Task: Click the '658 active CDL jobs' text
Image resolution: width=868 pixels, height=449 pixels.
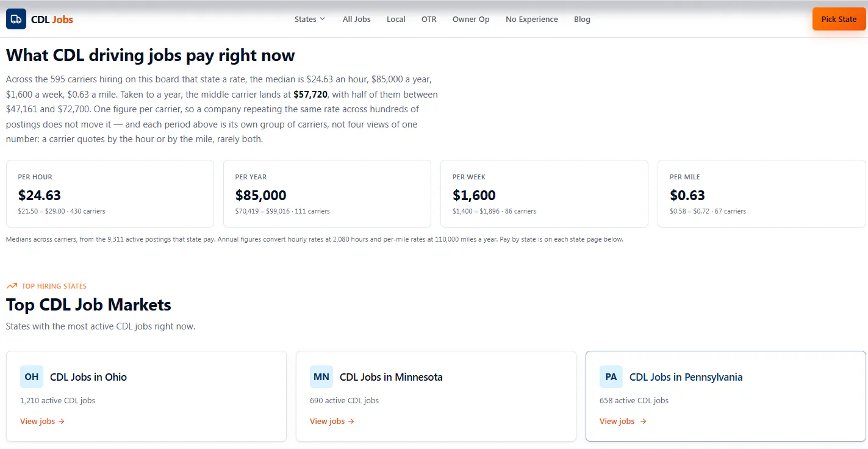Action: (x=634, y=401)
